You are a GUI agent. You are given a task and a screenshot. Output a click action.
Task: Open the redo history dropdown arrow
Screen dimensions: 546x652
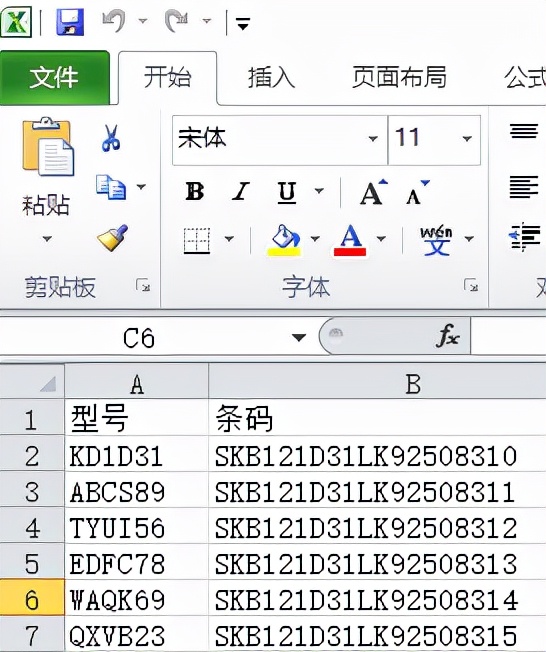point(206,21)
